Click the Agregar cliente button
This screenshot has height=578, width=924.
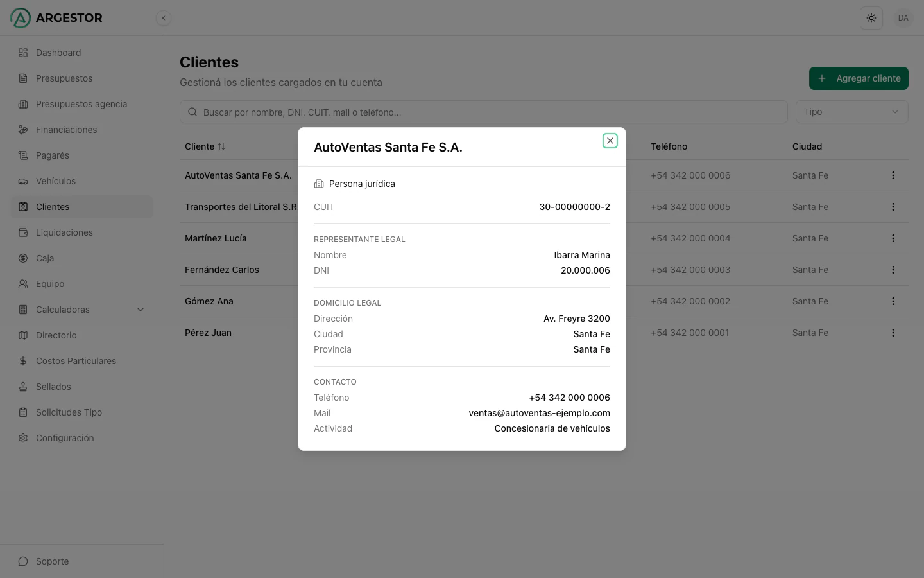pyautogui.click(x=859, y=78)
